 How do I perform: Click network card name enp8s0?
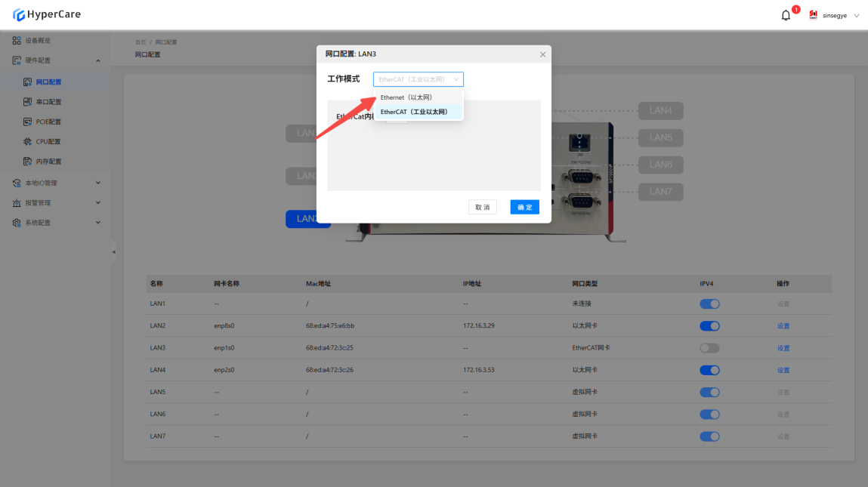pos(224,326)
